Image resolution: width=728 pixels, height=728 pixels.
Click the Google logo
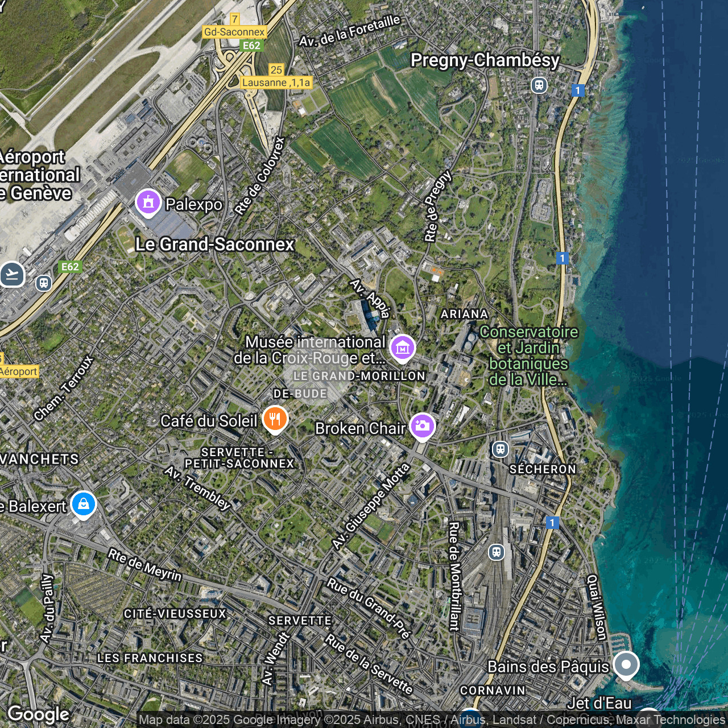tap(38, 714)
